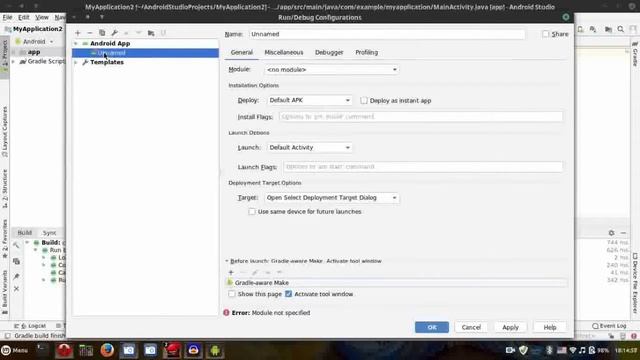The width and height of the screenshot is (640, 360).
Task: Select the Gradle-aware Make list entry
Action: point(396,282)
